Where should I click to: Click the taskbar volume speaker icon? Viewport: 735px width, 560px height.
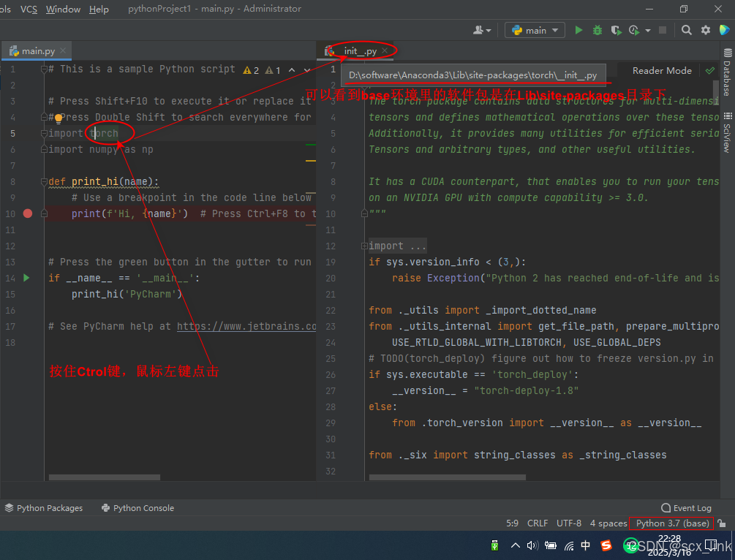coord(532,545)
